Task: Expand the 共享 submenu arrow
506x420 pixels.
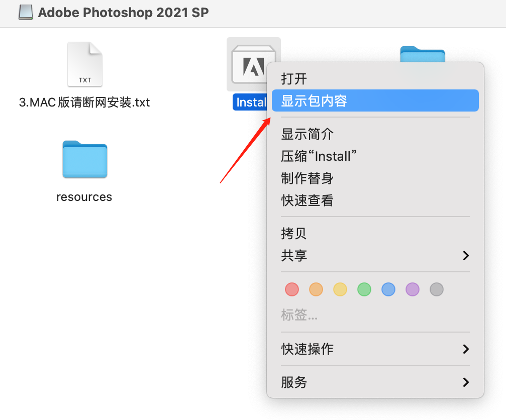Action: click(x=466, y=256)
